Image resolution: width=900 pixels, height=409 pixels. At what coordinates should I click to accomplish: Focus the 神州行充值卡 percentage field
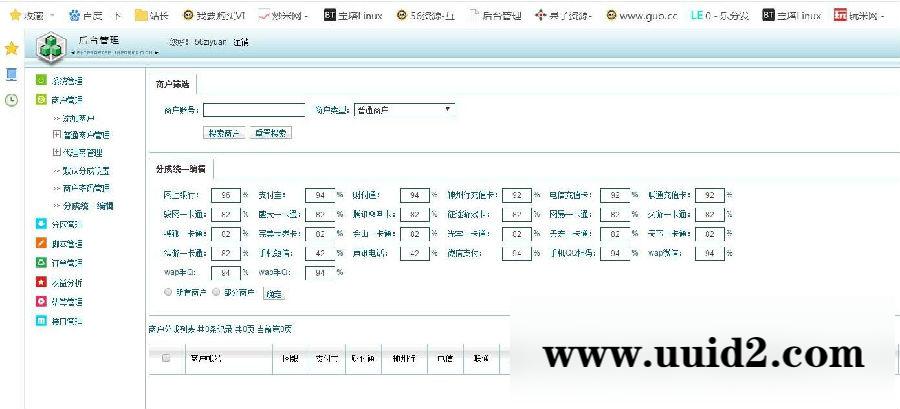516,196
